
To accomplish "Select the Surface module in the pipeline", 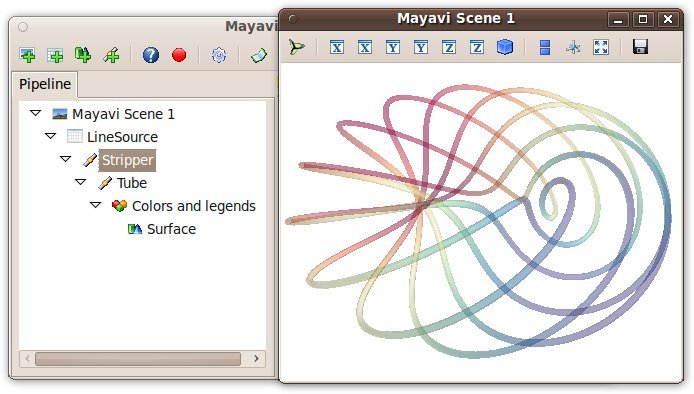I will (x=171, y=229).
